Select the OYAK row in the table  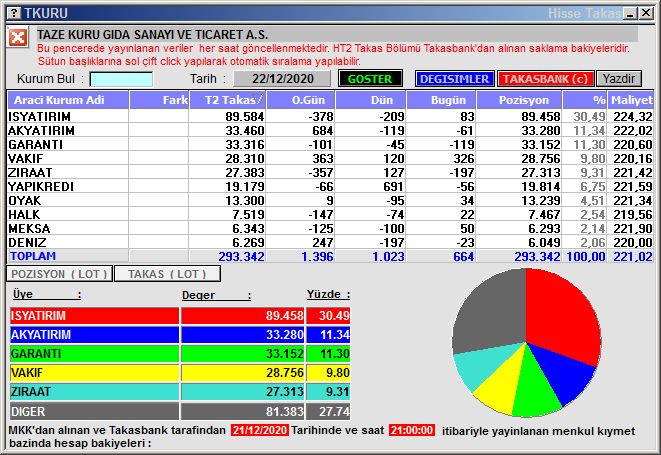coord(330,200)
